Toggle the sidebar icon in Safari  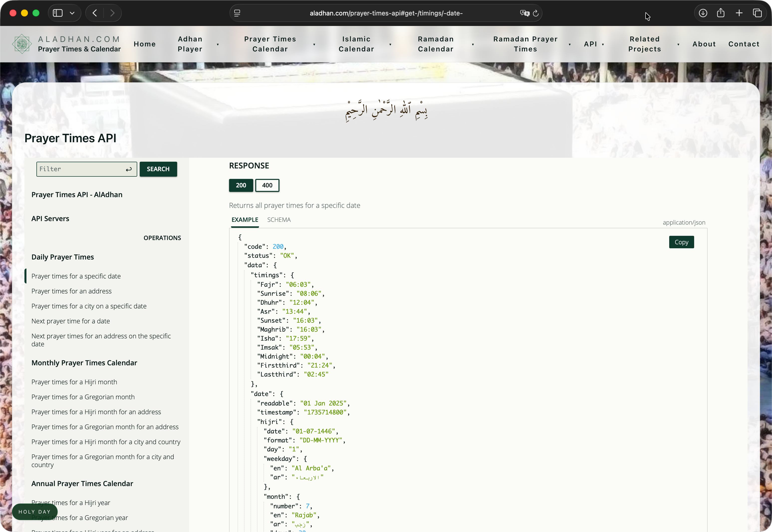click(57, 13)
